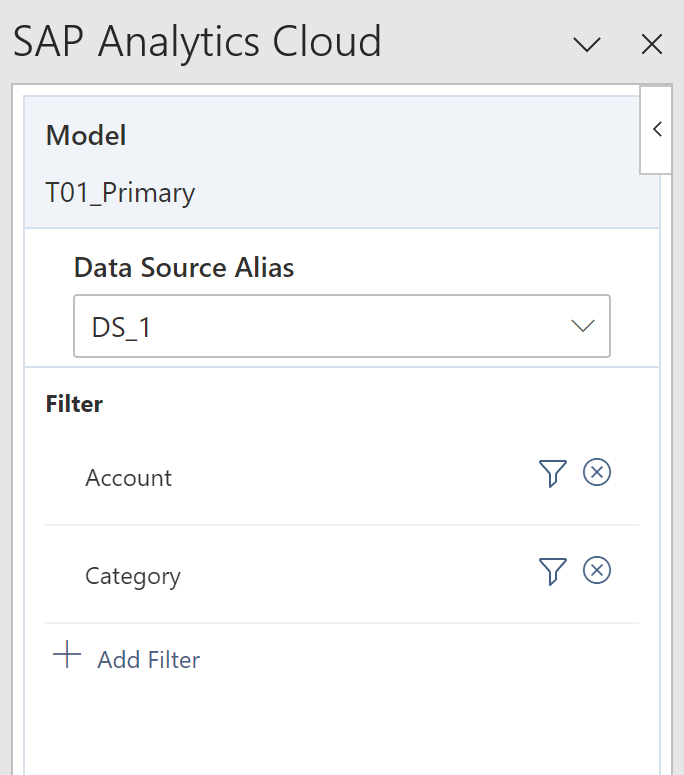684x775 pixels.
Task: Click the Add Filter link
Action: (149, 660)
